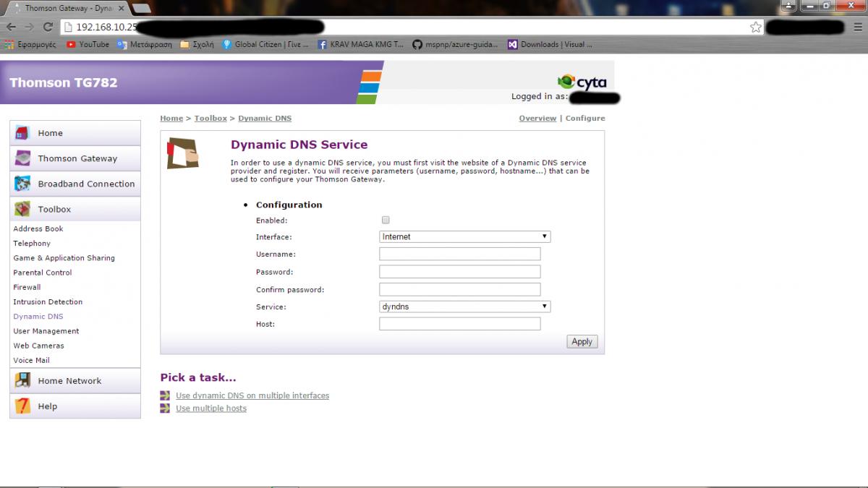This screenshot has height=488, width=868.
Task: Open the mspnp/azure-guidance GitHub bookmark
Action: click(x=455, y=44)
